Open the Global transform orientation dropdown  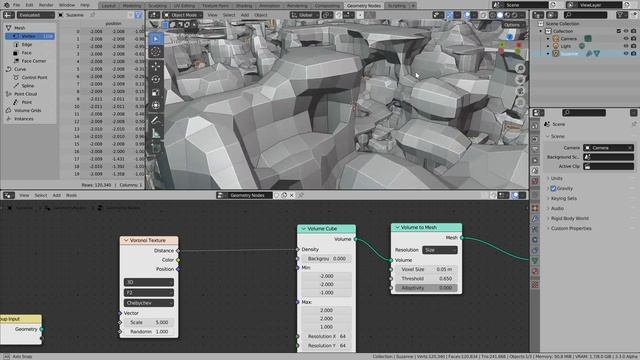click(x=305, y=15)
